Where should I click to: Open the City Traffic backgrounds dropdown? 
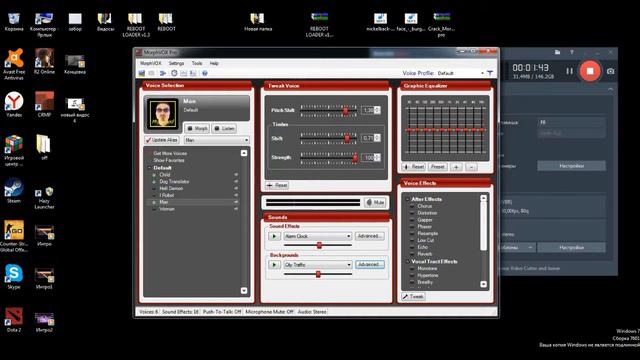click(x=318, y=265)
